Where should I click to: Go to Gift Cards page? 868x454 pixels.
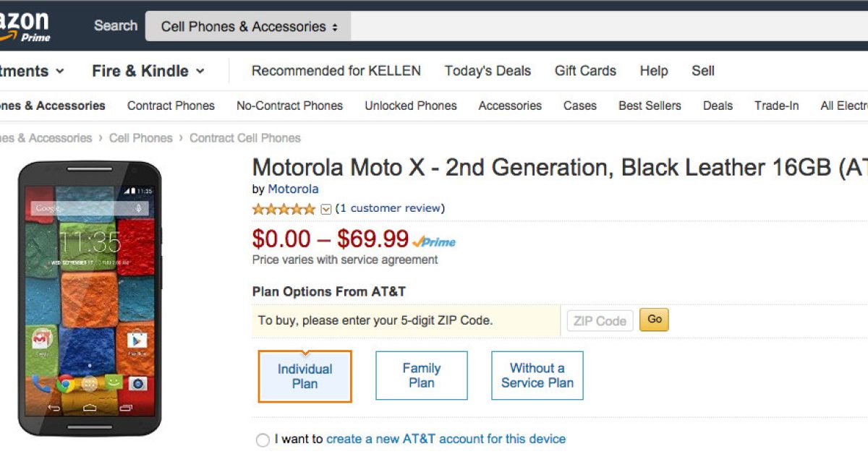[x=585, y=71]
